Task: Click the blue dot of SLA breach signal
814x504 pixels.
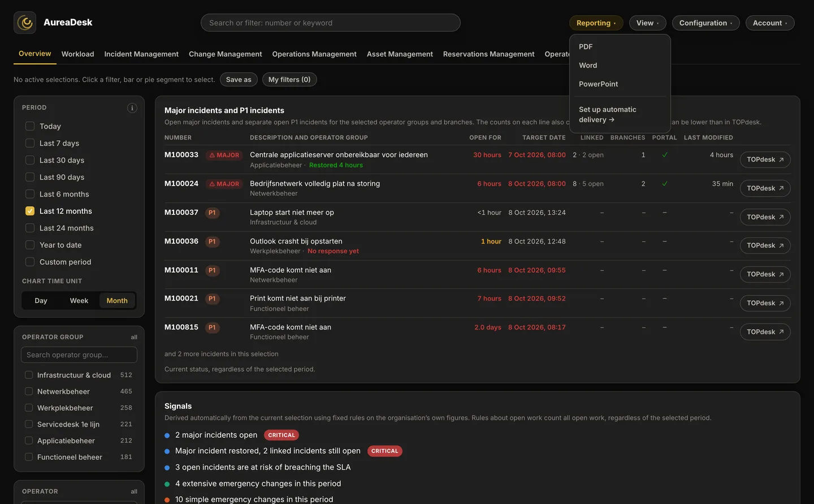Action: (x=167, y=468)
